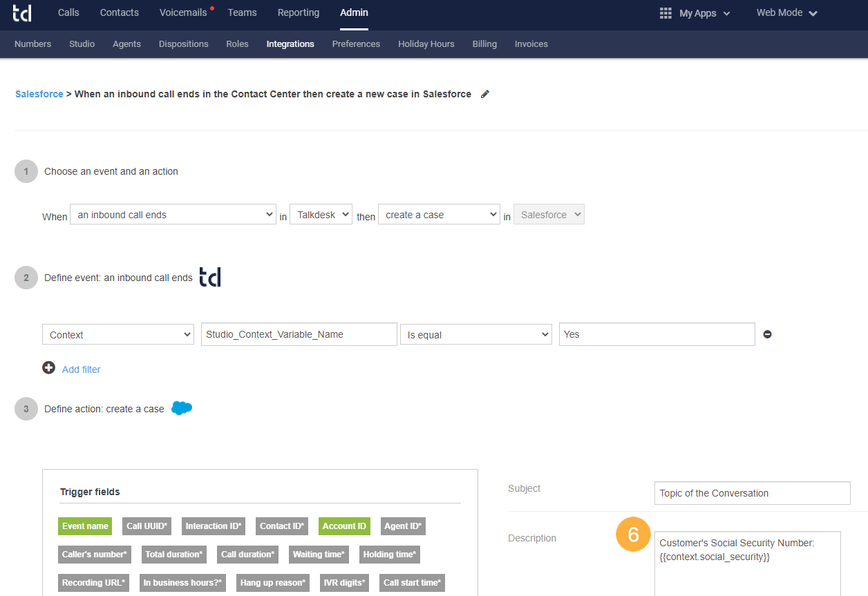The width and height of the screenshot is (868, 596).
Task: Open the Dispositions admin submenu
Action: [183, 44]
